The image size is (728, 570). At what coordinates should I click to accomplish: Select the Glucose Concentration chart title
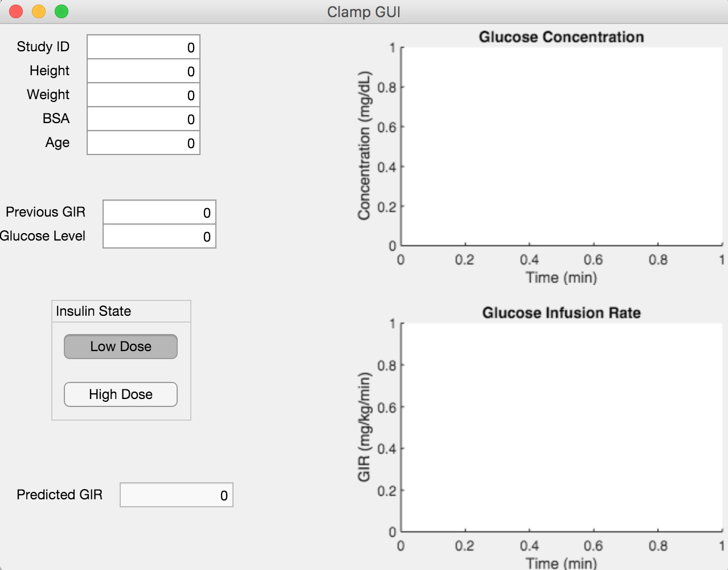coord(561,37)
